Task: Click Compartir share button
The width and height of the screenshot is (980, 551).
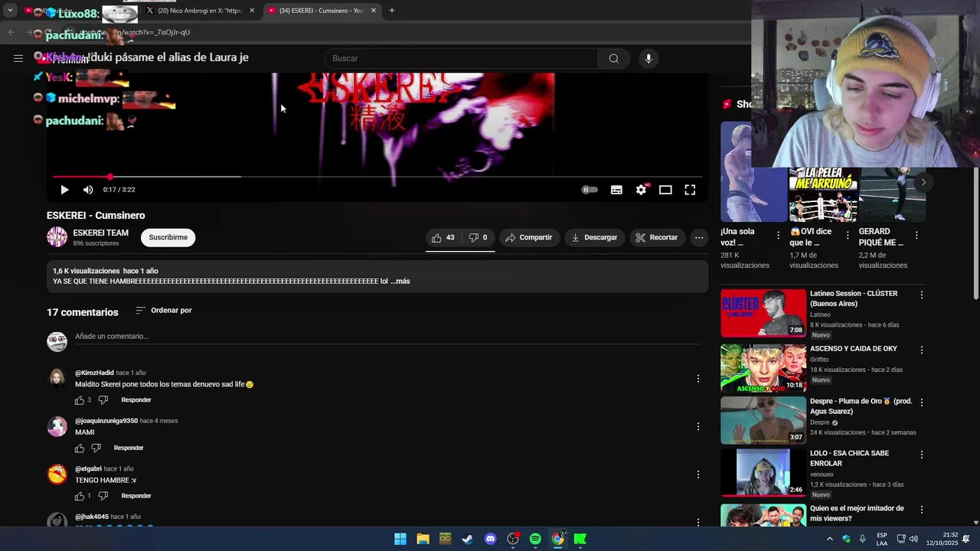Action: (x=528, y=238)
